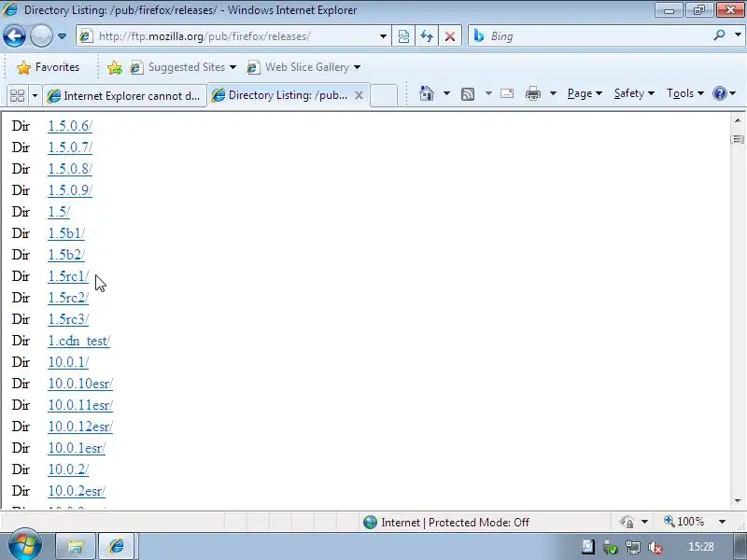Expand the Feeds dropdown arrow
Screen dimensions: 747x560
click(x=488, y=93)
